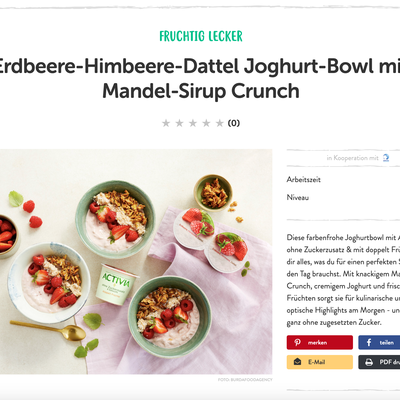Click the printer icon on PDF button
This screenshot has height=400, width=400.
[369, 362]
